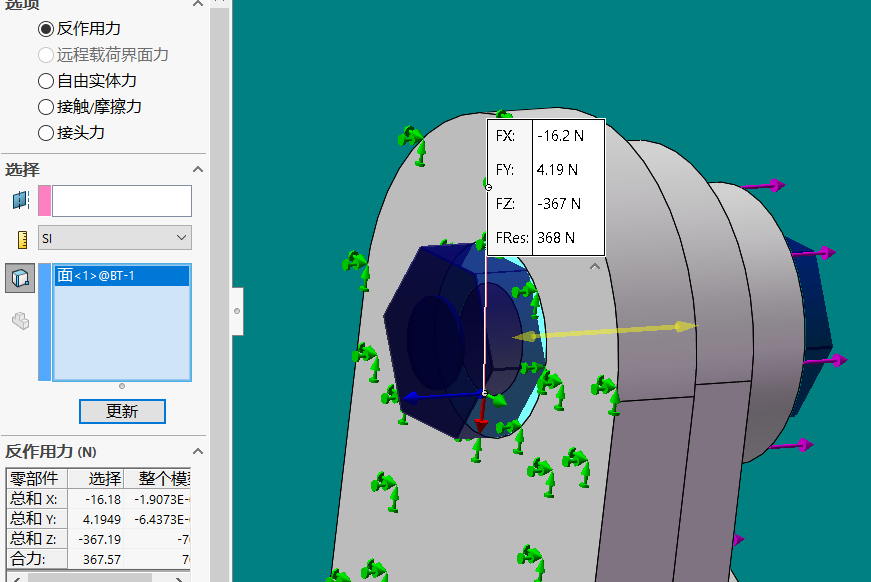
Task: Click the 合力 value 367.57
Action: tap(102, 559)
